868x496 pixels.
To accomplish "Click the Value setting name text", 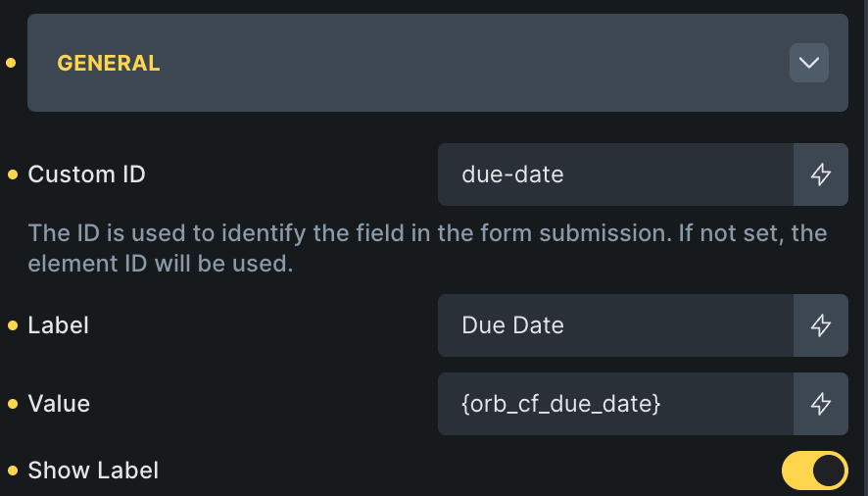I will (59, 403).
